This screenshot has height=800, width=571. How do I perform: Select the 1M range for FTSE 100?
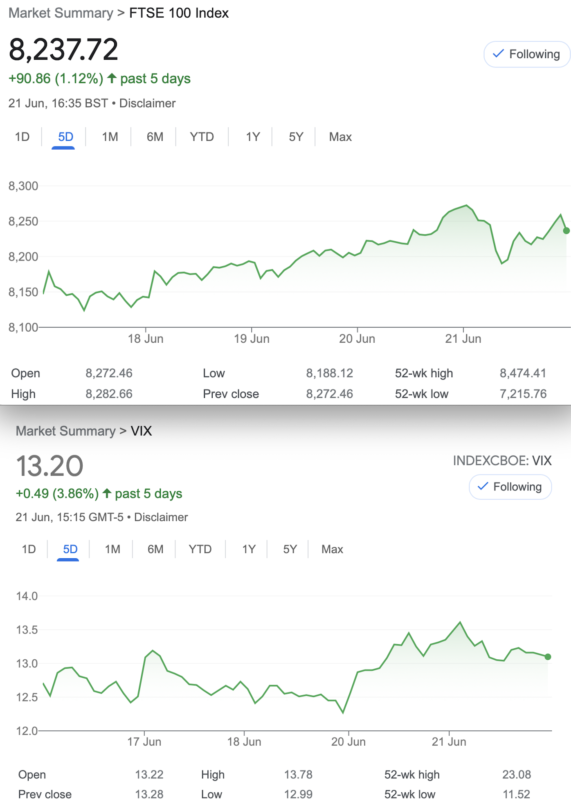110,137
